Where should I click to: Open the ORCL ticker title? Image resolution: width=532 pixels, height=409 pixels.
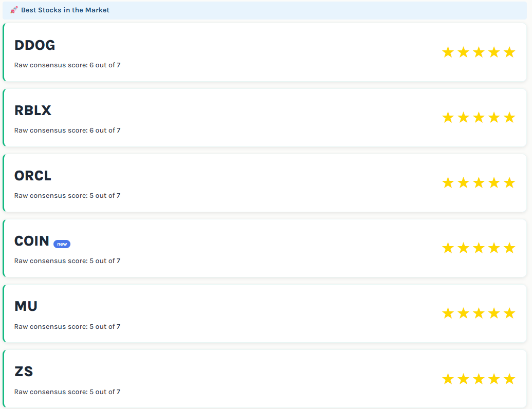coord(32,176)
